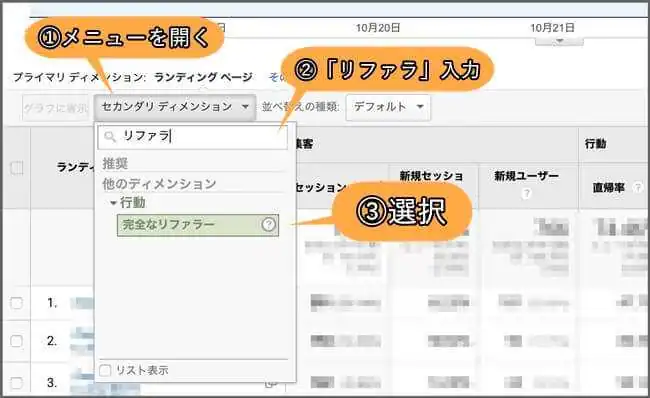
Task: Select 完全なリファラー dimension option
Action: [x=198, y=225]
